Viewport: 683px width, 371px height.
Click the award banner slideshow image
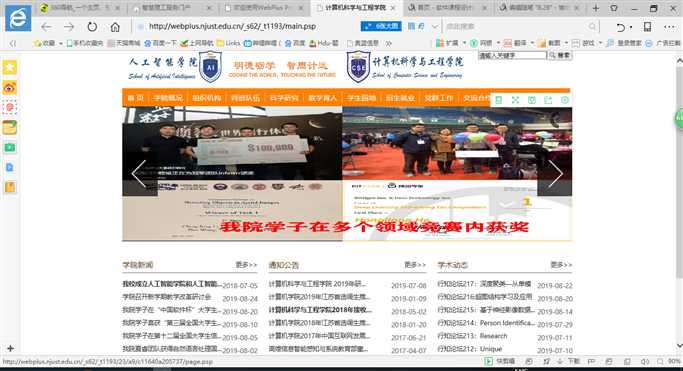[x=347, y=174]
